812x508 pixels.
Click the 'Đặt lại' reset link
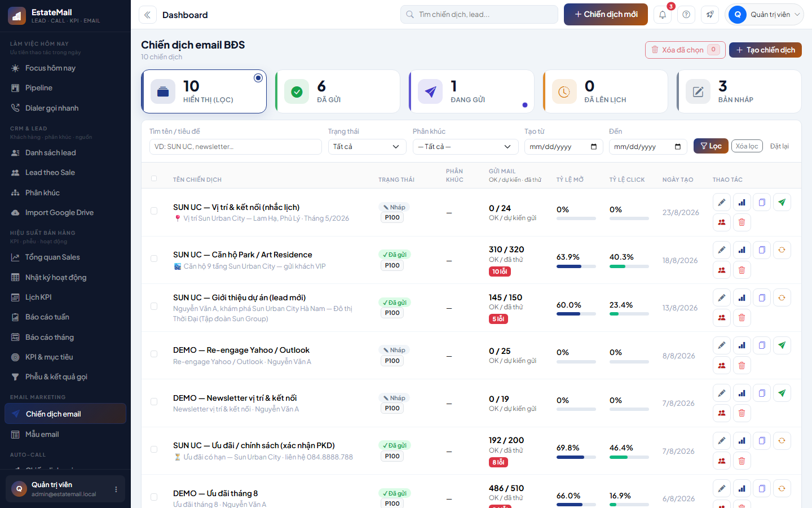(x=779, y=146)
